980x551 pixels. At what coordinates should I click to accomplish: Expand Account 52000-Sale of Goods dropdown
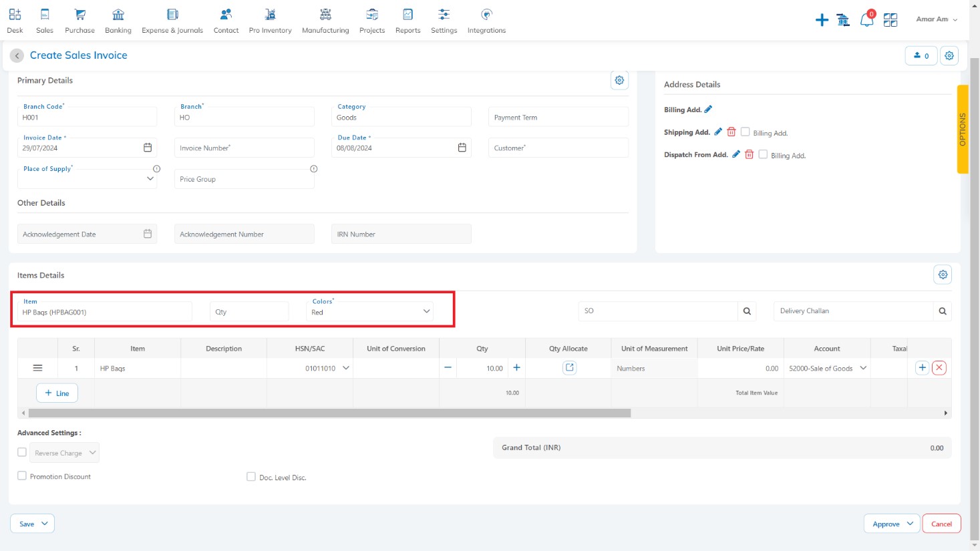pos(863,368)
